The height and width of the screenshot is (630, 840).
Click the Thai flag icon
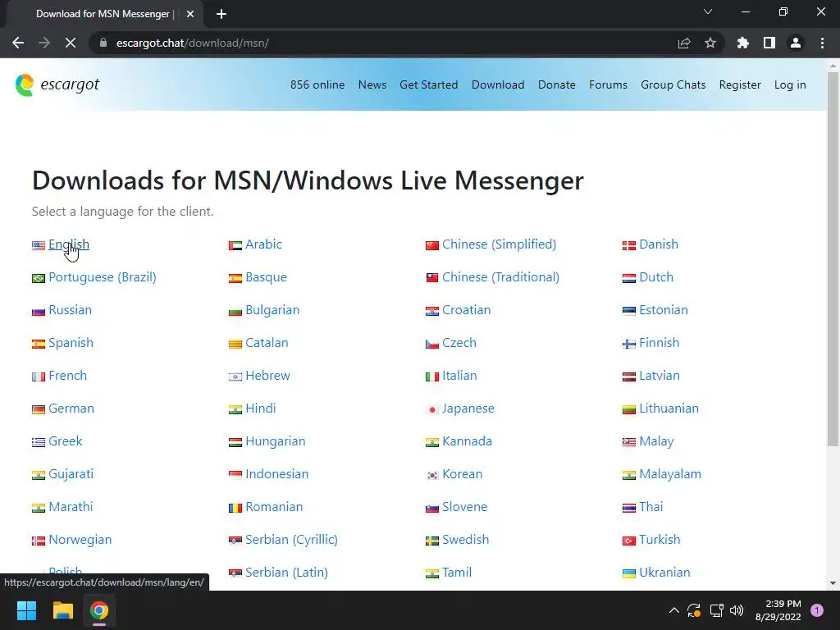pyautogui.click(x=629, y=508)
